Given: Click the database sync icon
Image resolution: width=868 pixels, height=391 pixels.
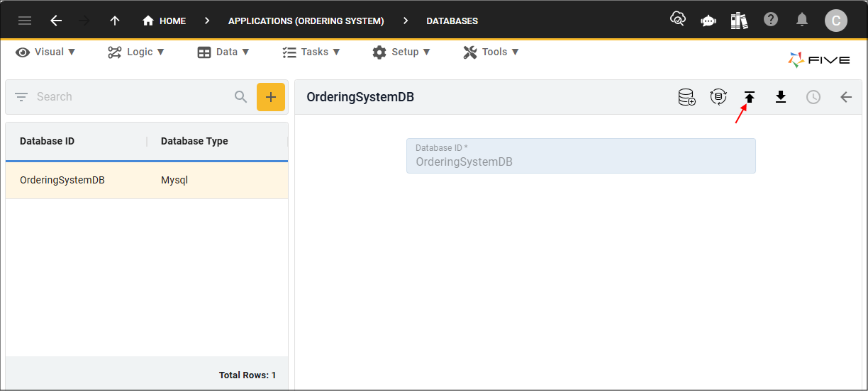Looking at the screenshot, I should click(x=718, y=97).
